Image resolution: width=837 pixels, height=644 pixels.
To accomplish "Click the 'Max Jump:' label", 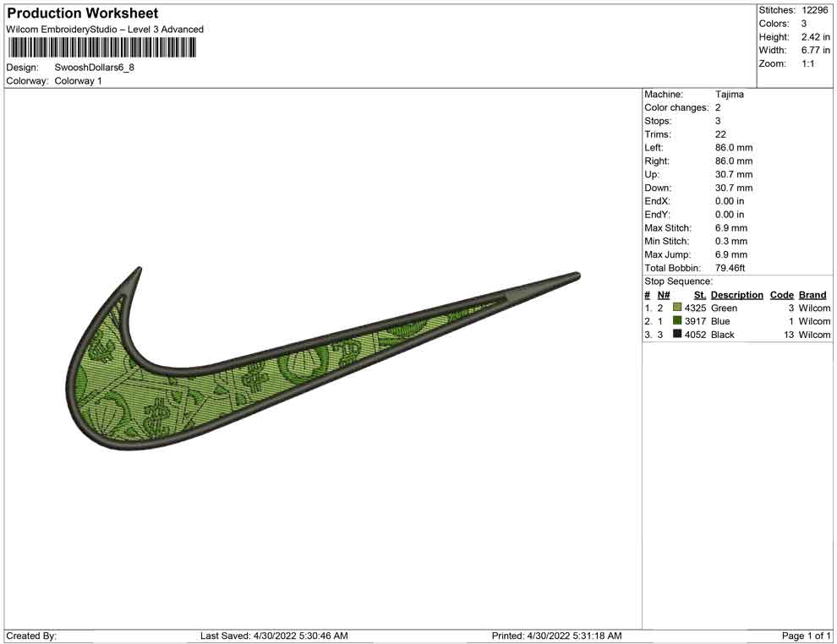I will [667, 254].
